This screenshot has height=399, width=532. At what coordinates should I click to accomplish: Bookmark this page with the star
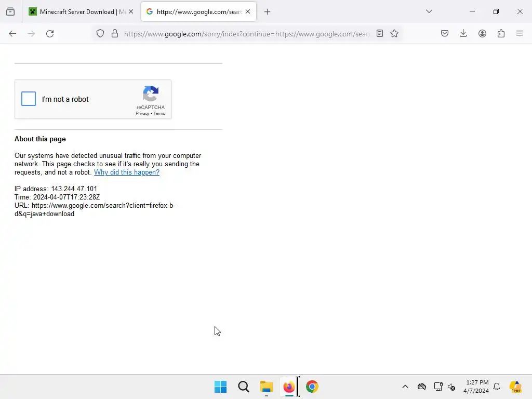click(394, 34)
